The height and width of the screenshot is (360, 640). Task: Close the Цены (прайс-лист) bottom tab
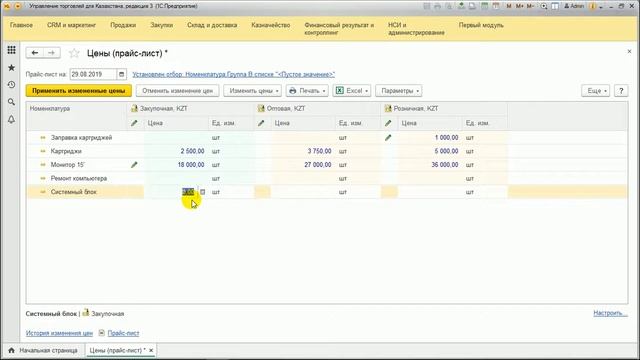(151, 350)
